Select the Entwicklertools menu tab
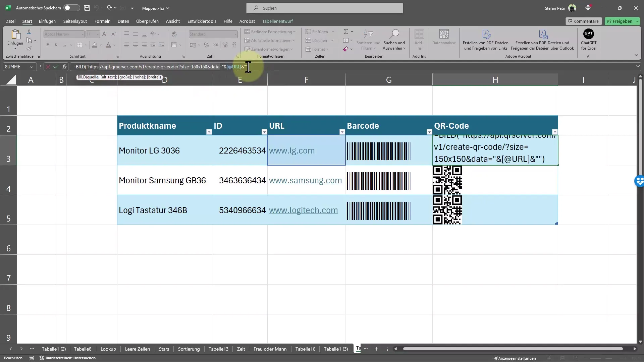 202,21
